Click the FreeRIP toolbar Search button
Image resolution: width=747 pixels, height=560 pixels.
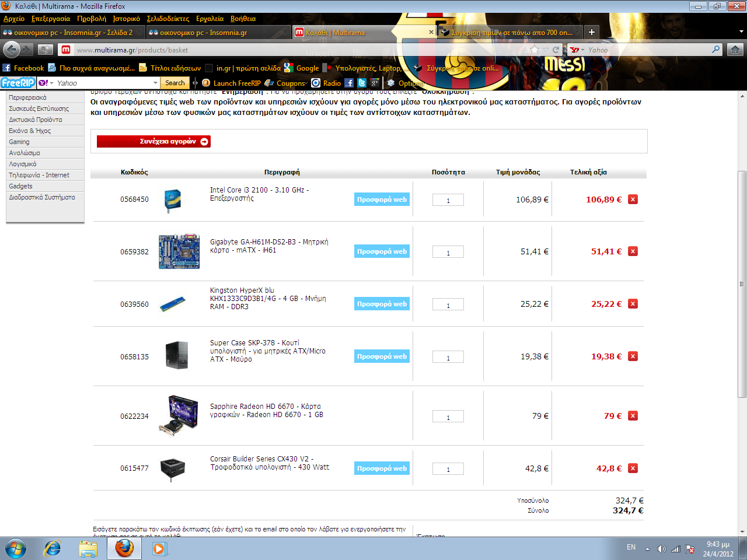[x=174, y=83]
